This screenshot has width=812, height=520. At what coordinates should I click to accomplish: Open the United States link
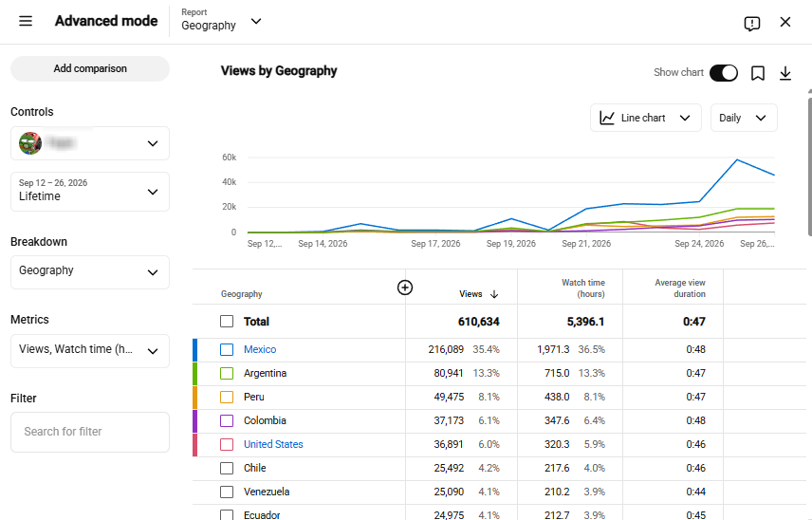tap(273, 444)
